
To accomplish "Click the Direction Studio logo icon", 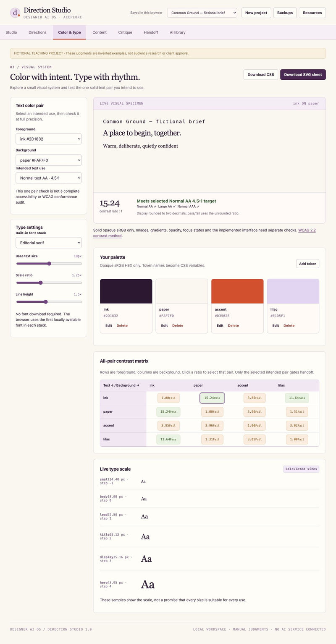I will 15,13.
